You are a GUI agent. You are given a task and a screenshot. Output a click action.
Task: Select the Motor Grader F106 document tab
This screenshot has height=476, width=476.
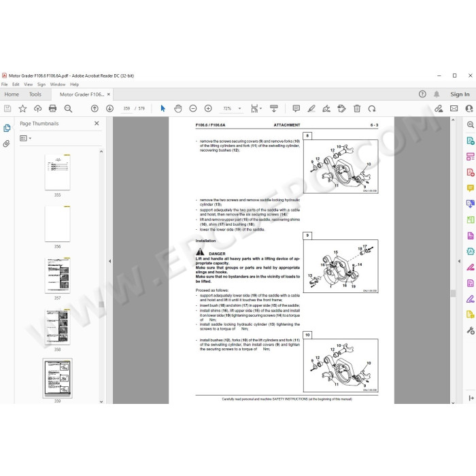click(x=82, y=95)
